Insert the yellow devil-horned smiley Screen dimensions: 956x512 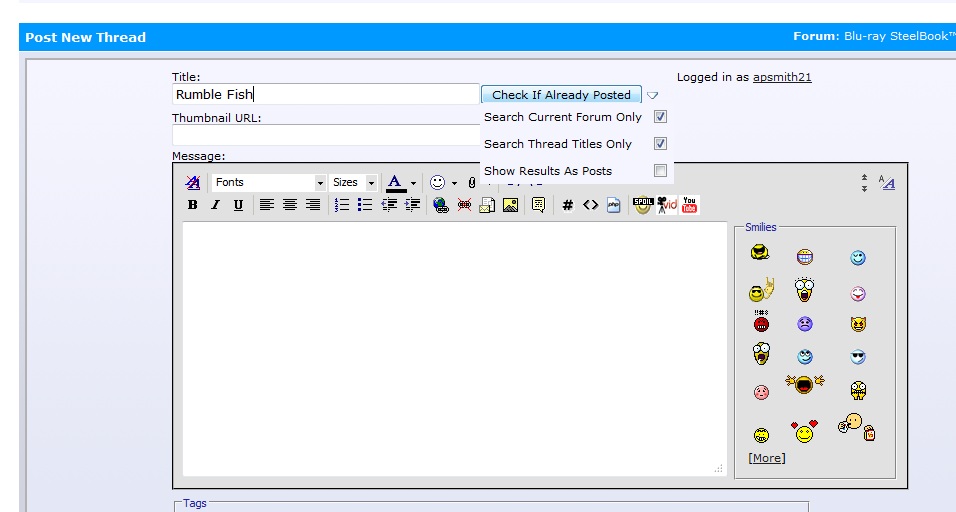[858, 324]
